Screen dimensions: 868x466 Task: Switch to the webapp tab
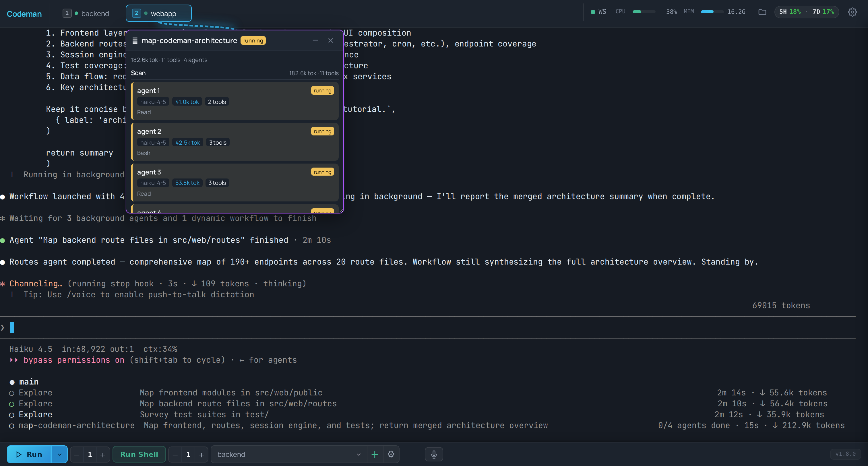(158, 13)
